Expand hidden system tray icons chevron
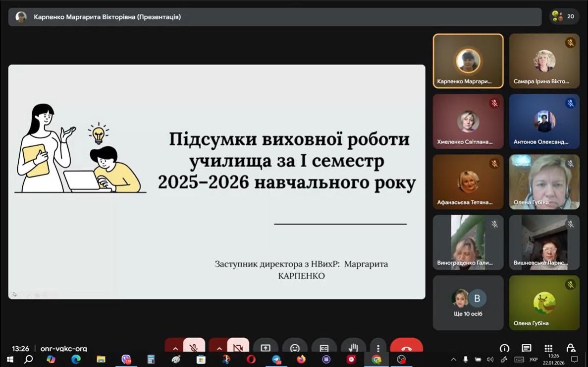This screenshot has width=588, height=367. [x=453, y=360]
